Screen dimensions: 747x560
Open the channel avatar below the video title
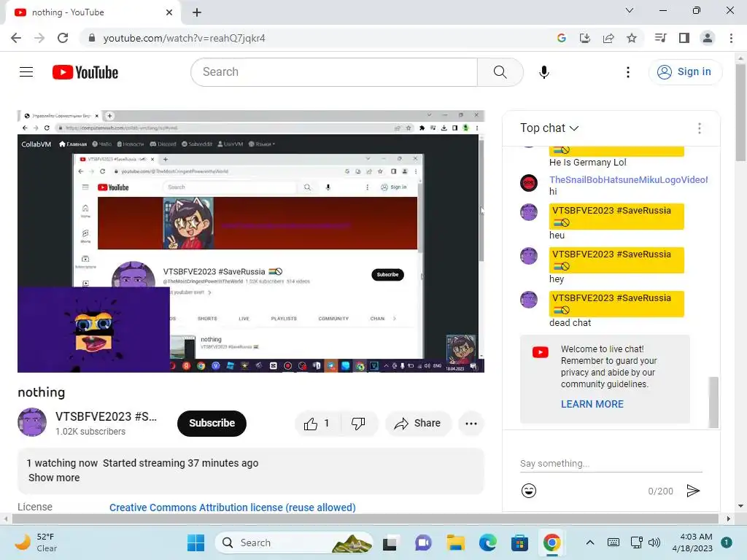click(32, 422)
